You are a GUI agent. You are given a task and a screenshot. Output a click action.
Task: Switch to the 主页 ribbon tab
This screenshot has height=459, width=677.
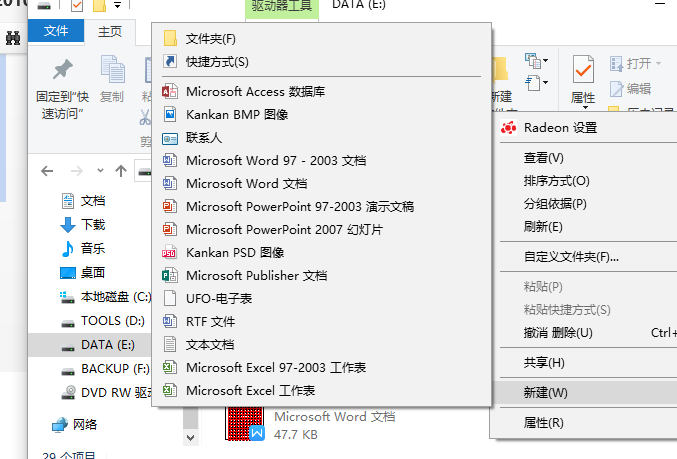point(110,32)
